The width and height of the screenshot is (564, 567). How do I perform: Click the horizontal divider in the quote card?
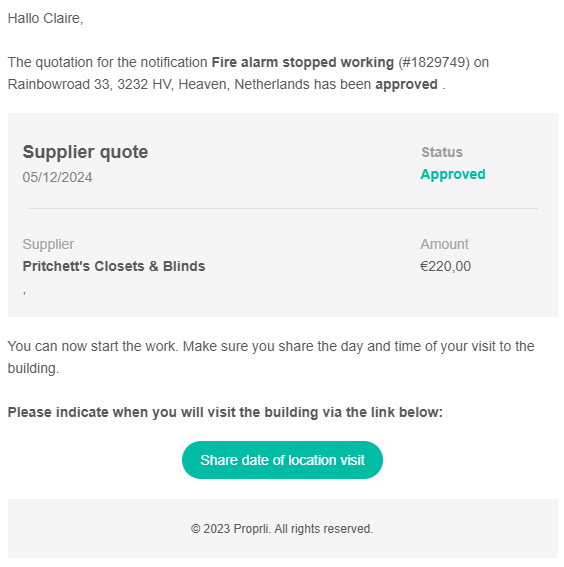(x=282, y=208)
